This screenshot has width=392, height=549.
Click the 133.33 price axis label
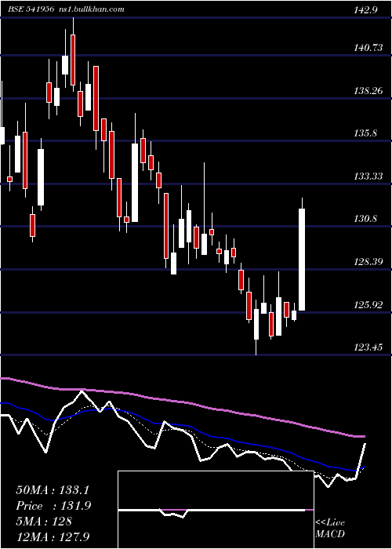pos(368,176)
